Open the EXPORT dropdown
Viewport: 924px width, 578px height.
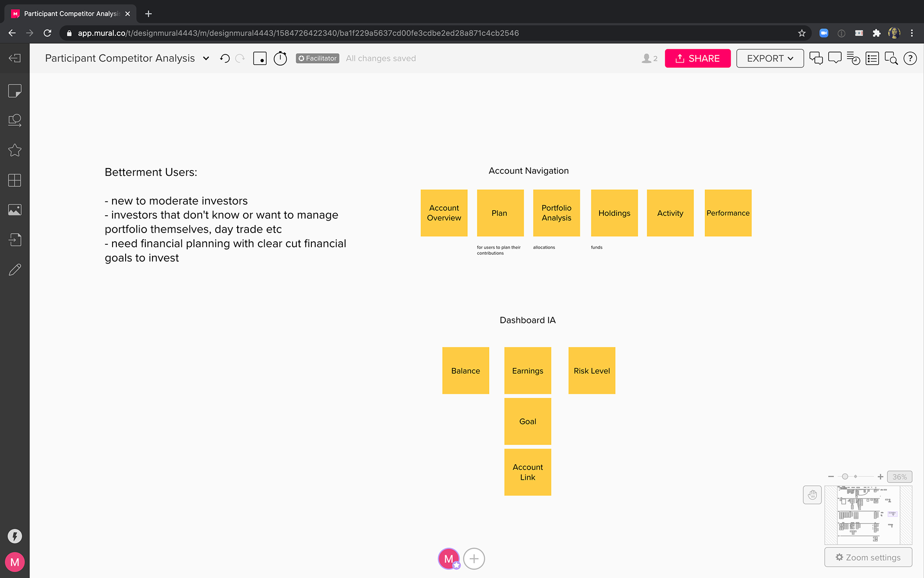[770, 58]
